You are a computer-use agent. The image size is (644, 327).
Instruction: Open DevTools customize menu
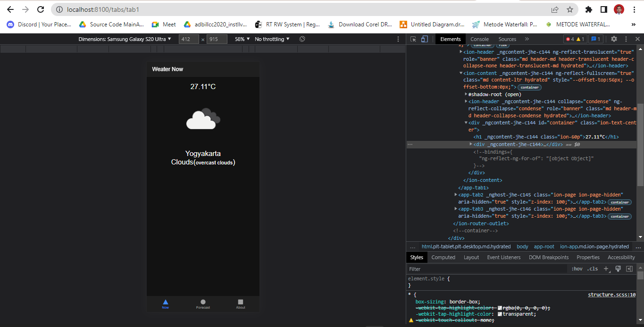coord(626,39)
